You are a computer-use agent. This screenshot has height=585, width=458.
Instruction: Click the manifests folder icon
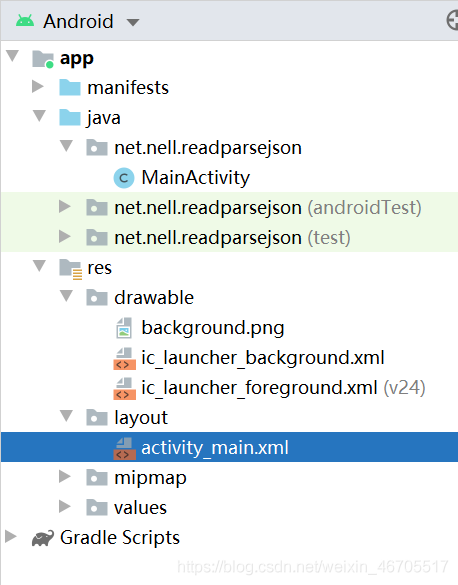[70, 87]
